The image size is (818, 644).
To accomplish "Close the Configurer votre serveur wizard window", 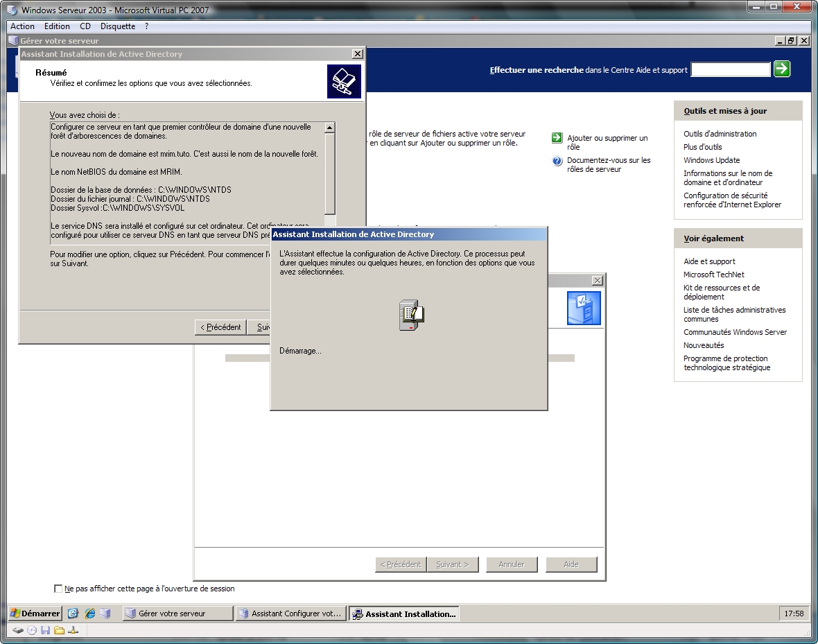I will [598, 280].
